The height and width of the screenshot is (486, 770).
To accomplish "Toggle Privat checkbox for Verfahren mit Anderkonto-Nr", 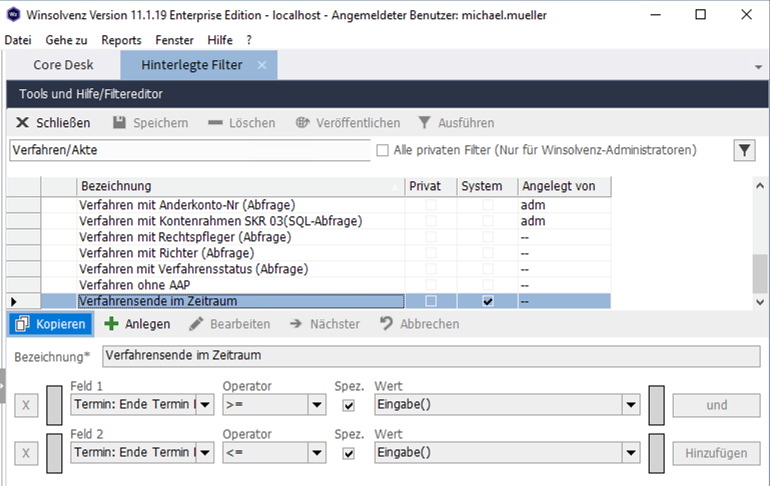I will click(x=431, y=205).
